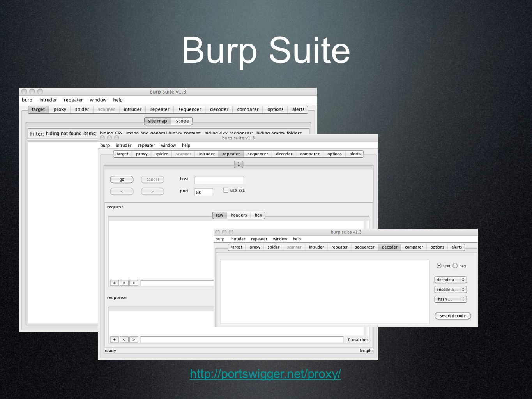Viewport: 532px width, 399px height.
Task: Click the request search input field
Action: 177,283
